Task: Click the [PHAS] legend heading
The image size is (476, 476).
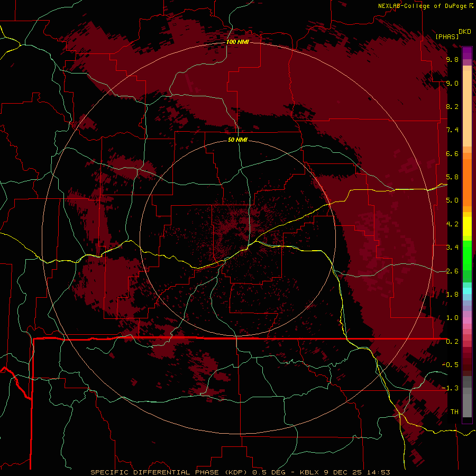Action: click(x=447, y=36)
